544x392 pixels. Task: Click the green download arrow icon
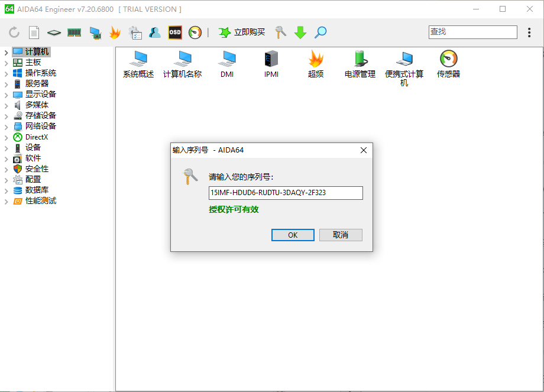pyautogui.click(x=300, y=33)
